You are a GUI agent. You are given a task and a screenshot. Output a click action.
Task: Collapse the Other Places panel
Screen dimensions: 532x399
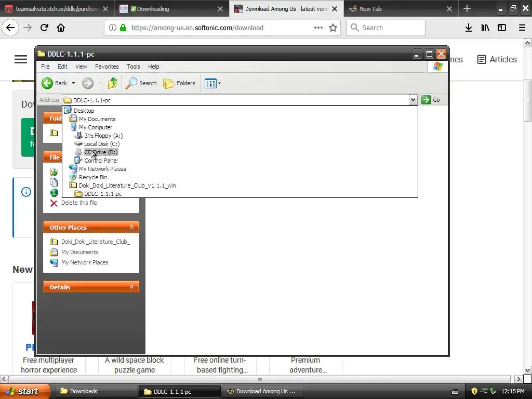[x=131, y=227]
